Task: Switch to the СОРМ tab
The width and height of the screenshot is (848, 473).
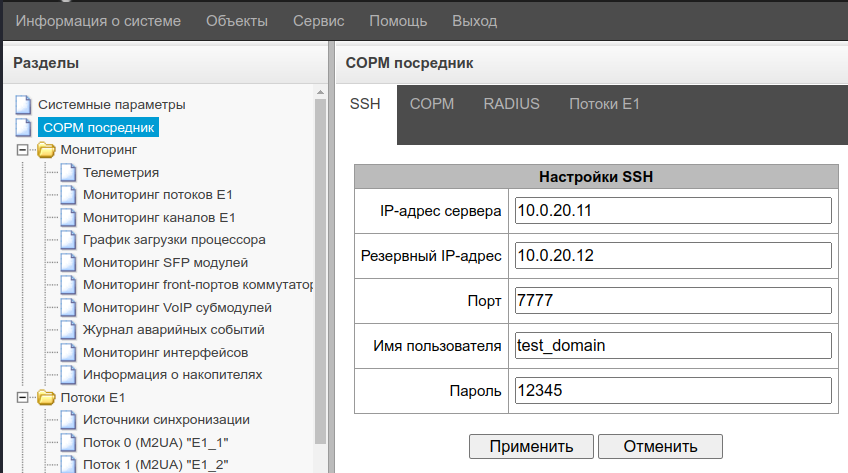Action: (432, 104)
